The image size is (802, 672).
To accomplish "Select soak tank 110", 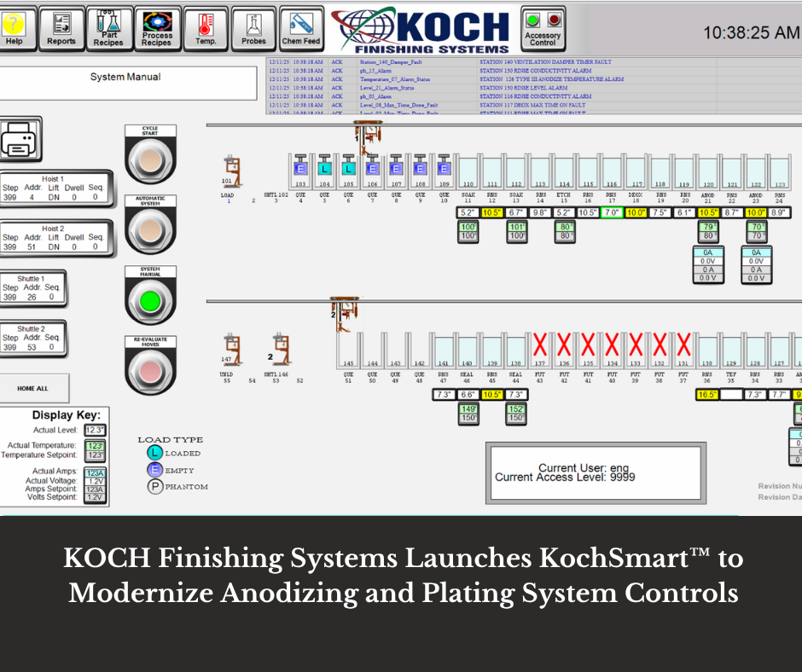I will pyautogui.click(x=468, y=171).
